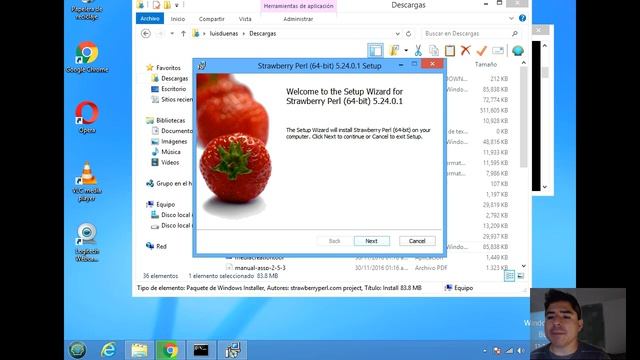Click the Paste clipboard toolbar icon
The height and width of the screenshot is (360, 640).
pos(450,51)
